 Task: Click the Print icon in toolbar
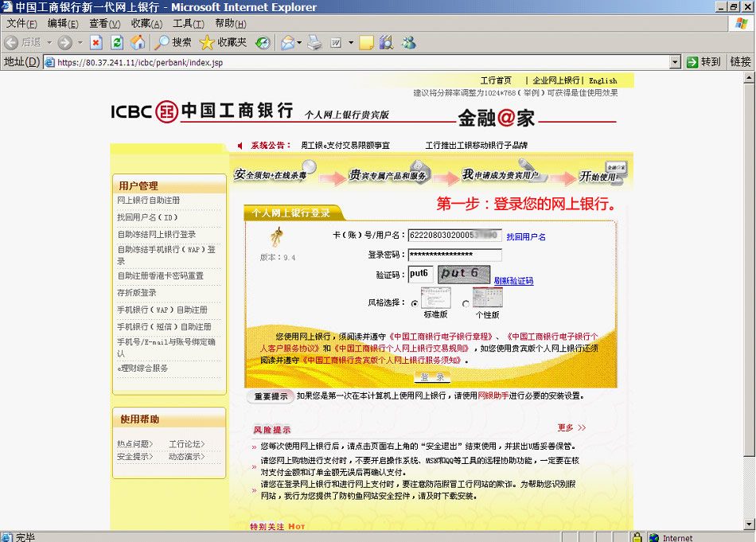[x=315, y=43]
